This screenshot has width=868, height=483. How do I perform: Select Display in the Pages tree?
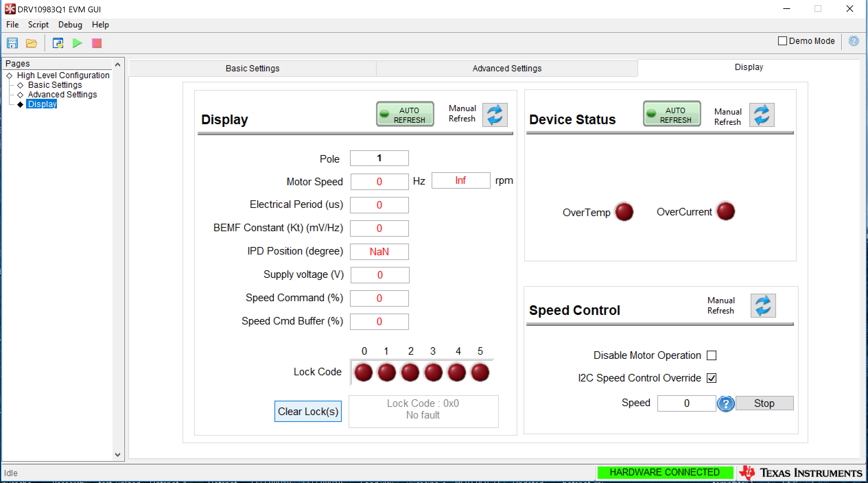(42, 104)
